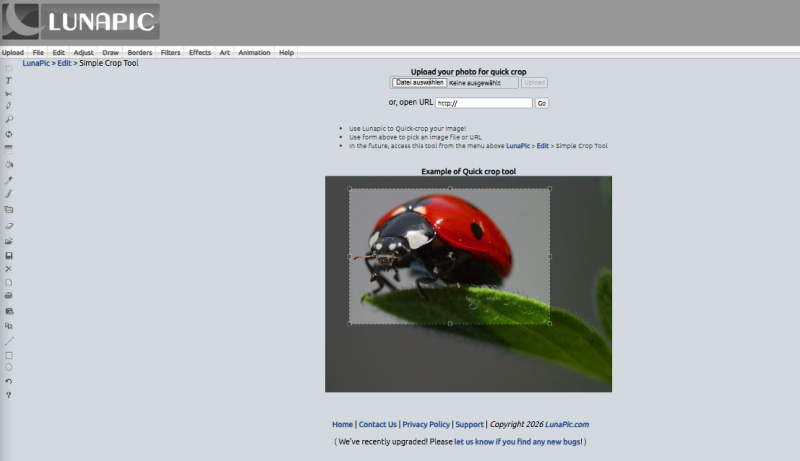This screenshot has width=800, height=461.
Task: Select the paint bucket fill tool
Action: pyautogui.click(x=9, y=165)
